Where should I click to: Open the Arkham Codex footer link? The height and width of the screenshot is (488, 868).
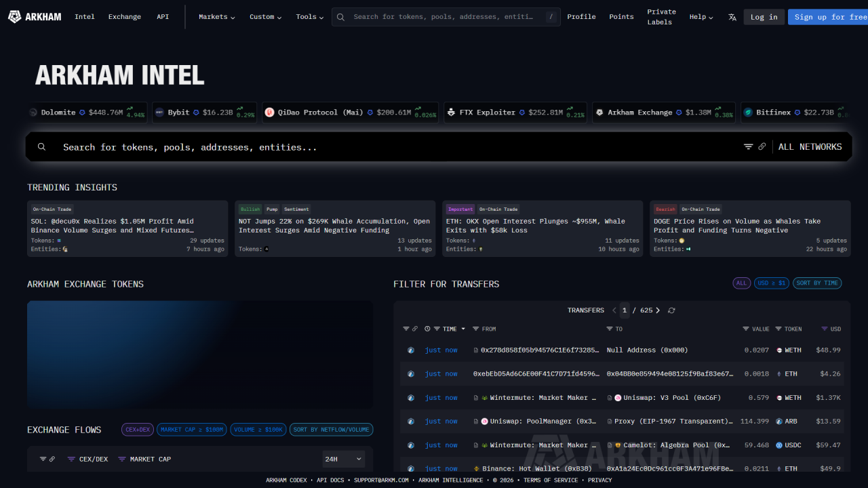[286, 480]
